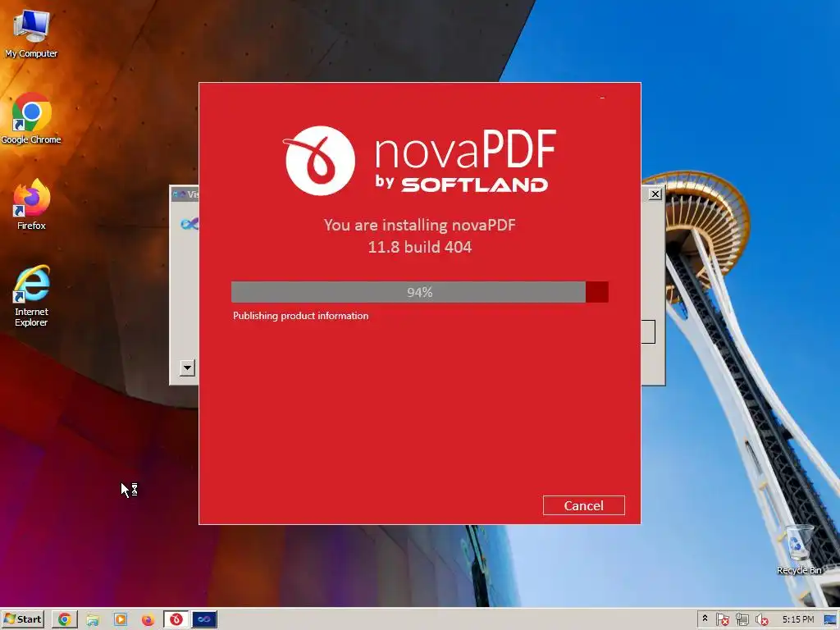The height and width of the screenshot is (630, 840).
Task: Open My Computer desktop icon
Action: (x=31, y=34)
